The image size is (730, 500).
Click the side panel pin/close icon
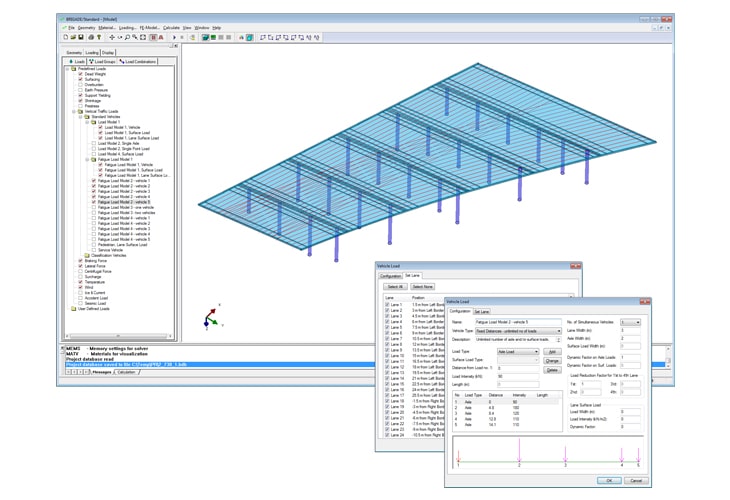pos(176,46)
